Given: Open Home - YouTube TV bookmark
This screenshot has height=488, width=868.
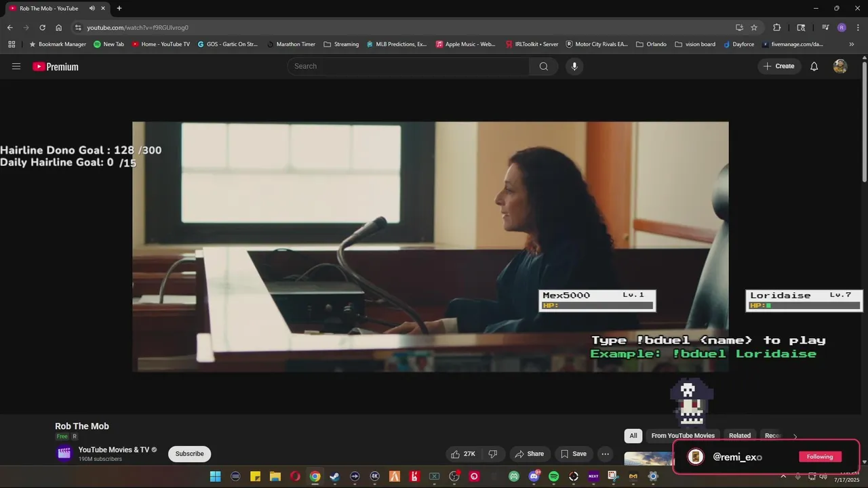Looking at the screenshot, I should pos(161,44).
